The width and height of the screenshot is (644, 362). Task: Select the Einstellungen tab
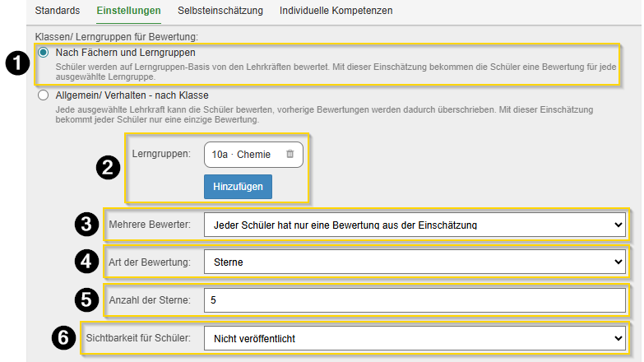point(128,11)
